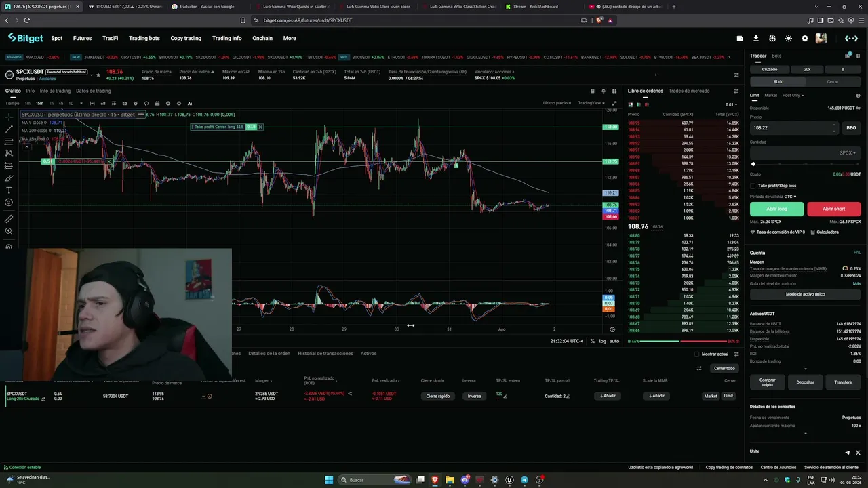Open the Futures menu
The height and width of the screenshot is (488, 868).
(82, 38)
